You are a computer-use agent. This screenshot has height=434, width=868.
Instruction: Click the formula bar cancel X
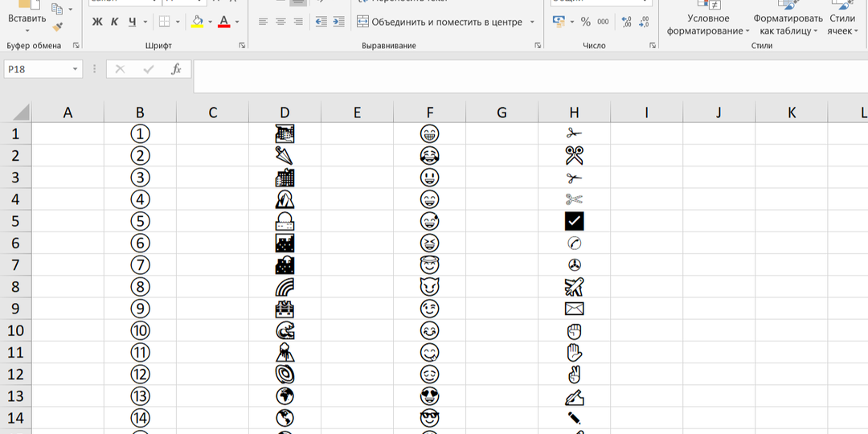120,69
